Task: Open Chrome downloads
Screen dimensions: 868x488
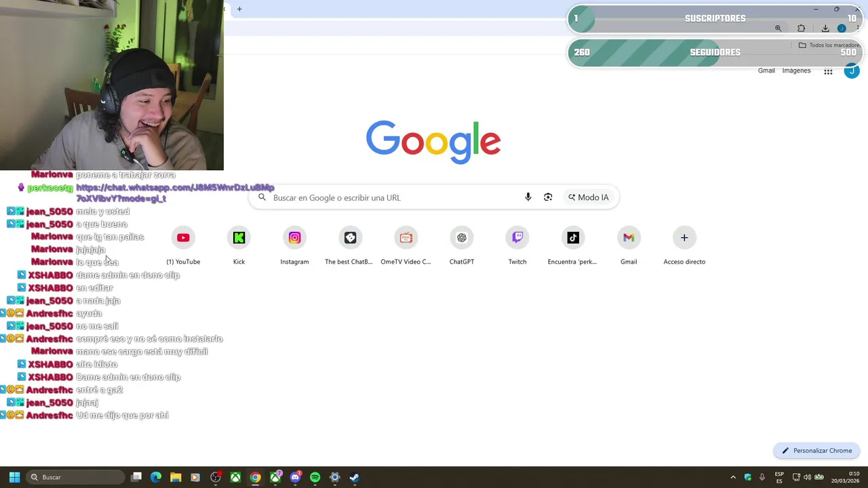Action: pos(825,28)
